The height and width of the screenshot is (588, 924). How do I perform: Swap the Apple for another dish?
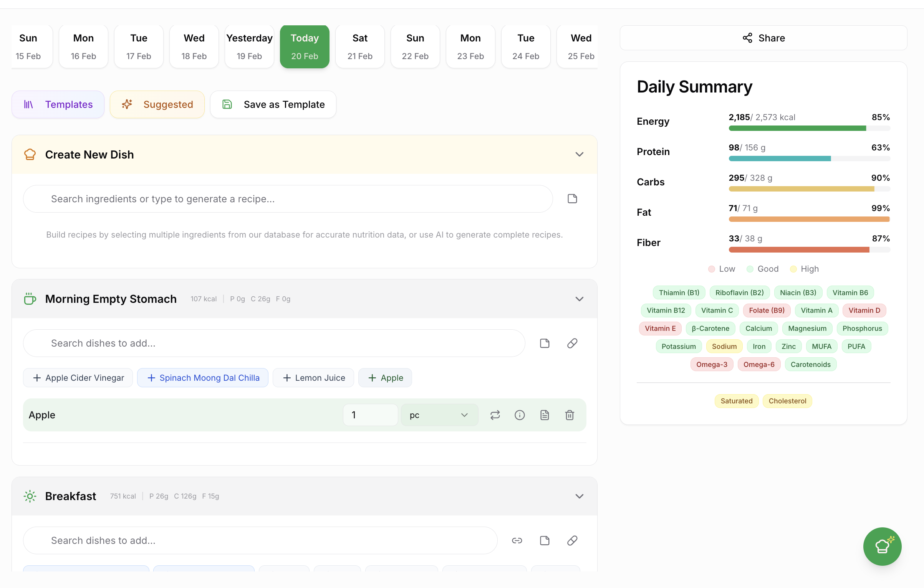point(495,415)
